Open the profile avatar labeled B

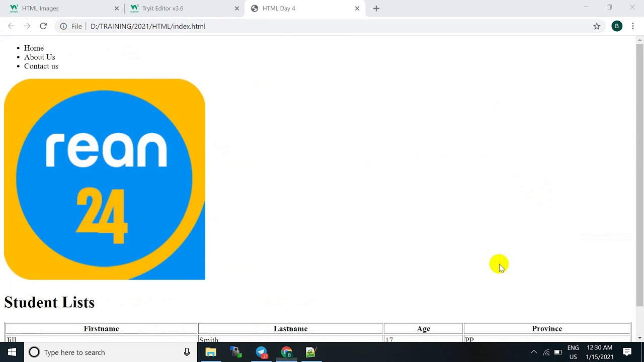click(617, 26)
